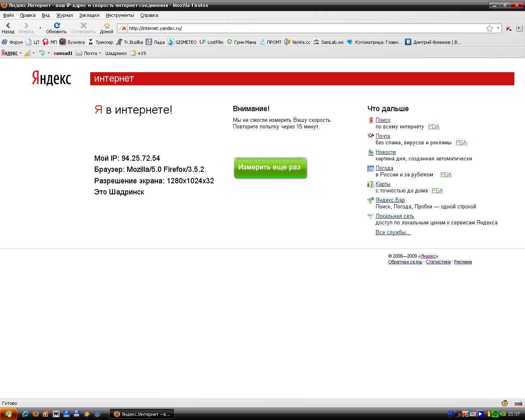Screen dimensions: 525x420
Task: Open the LostFilm bookmark
Action: point(212,42)
